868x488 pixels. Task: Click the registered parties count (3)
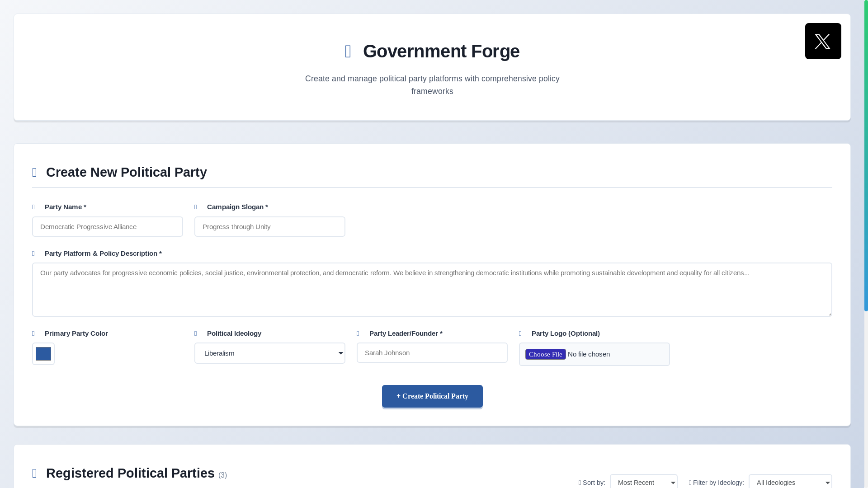tap(223, 475)
